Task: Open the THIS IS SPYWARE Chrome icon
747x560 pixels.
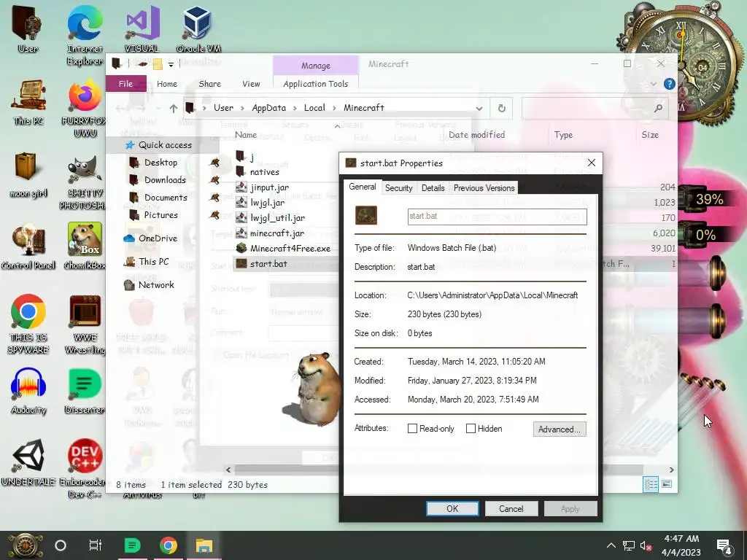Action: click(x=28, y=324)
